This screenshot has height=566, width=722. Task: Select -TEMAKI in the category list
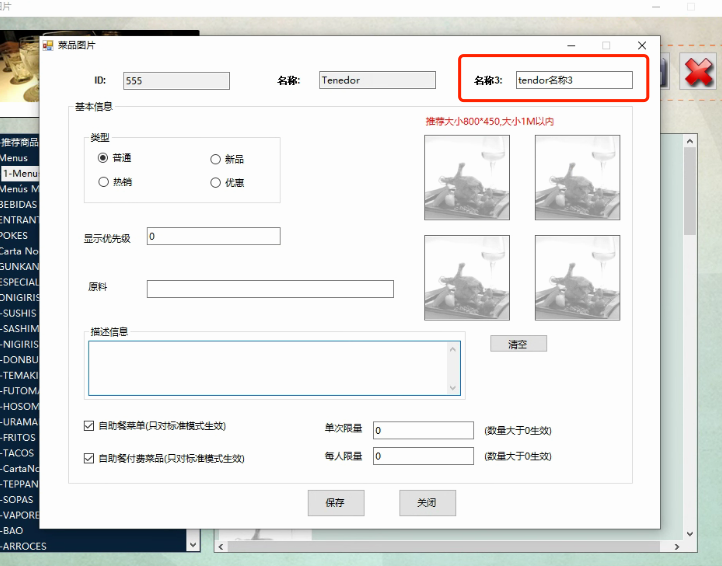tap(19, 375)
